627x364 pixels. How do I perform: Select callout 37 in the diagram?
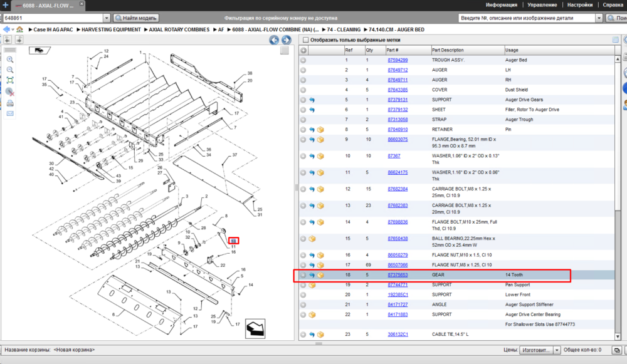coord(234,155)
